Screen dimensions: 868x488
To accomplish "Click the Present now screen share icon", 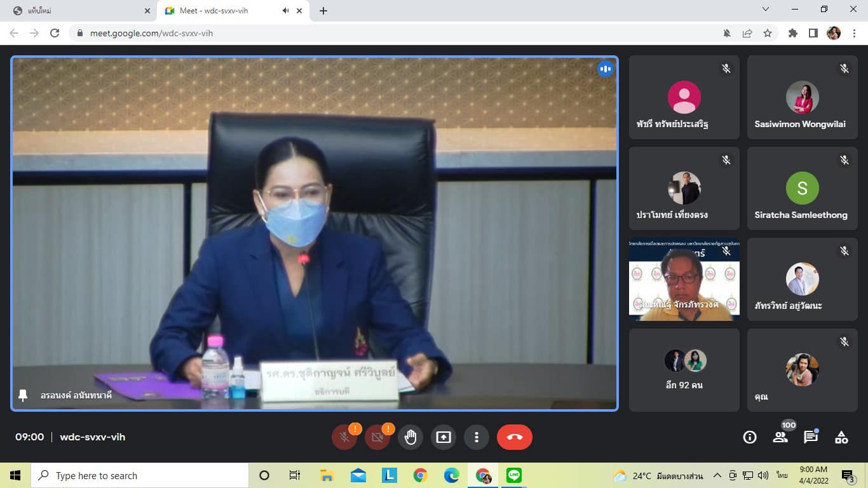I will point(444,437).
